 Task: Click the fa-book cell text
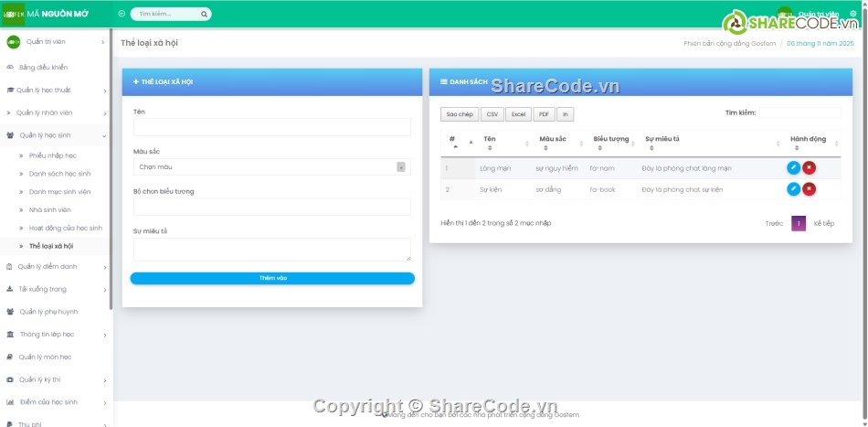point(602,189)
